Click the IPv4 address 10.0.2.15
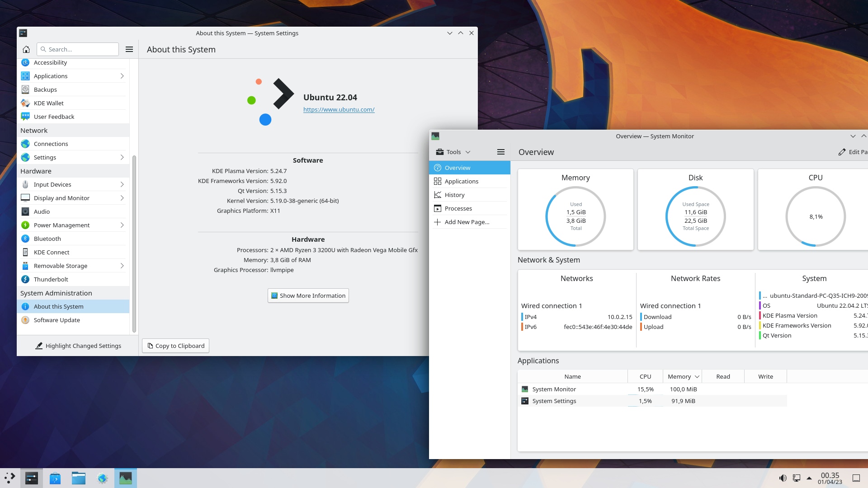 pos(620,317)
